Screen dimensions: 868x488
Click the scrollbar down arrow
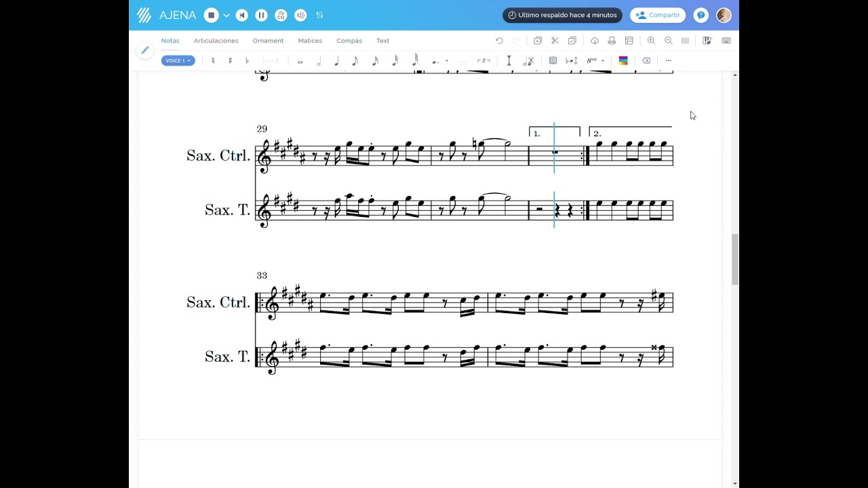pos(735,483)
